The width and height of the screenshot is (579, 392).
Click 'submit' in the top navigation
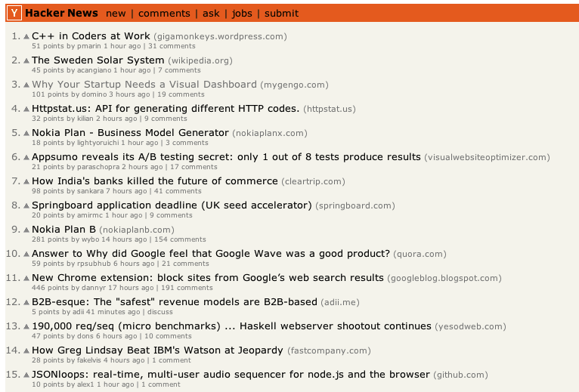pyautogui.click(x=282, y=13)
